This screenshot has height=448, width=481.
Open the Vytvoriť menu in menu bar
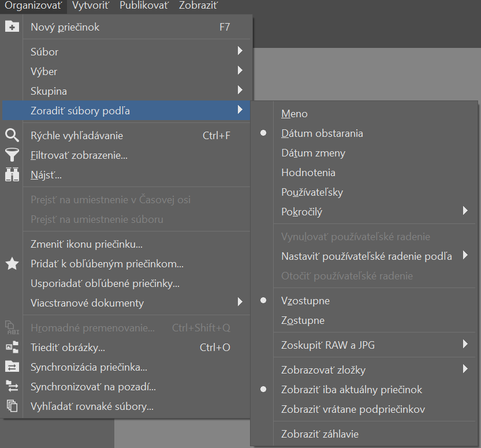(91, 6)
